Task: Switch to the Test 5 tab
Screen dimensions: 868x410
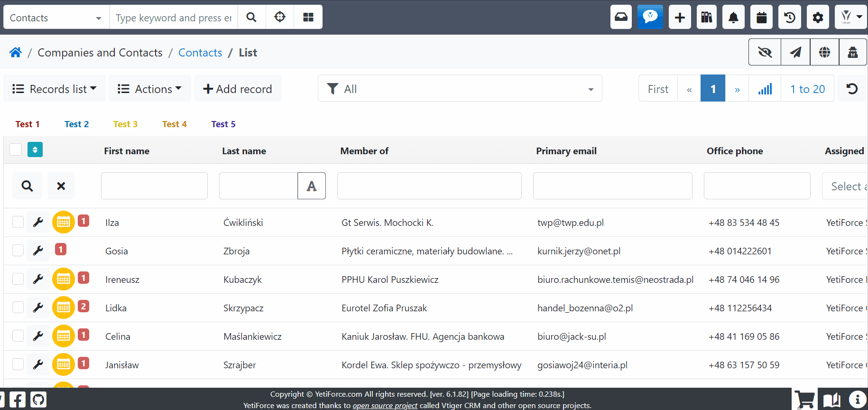Action: [223, 124]
